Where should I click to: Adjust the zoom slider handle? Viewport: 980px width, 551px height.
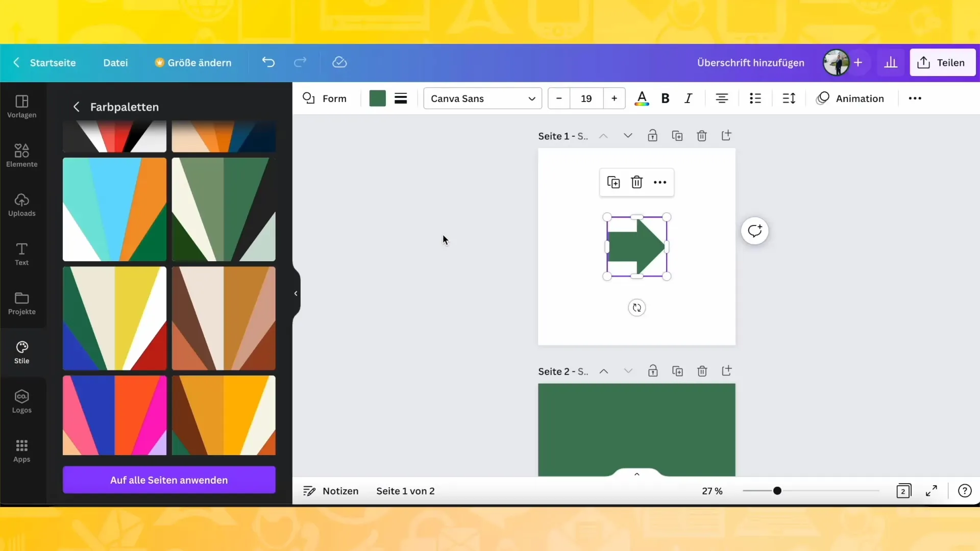(777, 491)
